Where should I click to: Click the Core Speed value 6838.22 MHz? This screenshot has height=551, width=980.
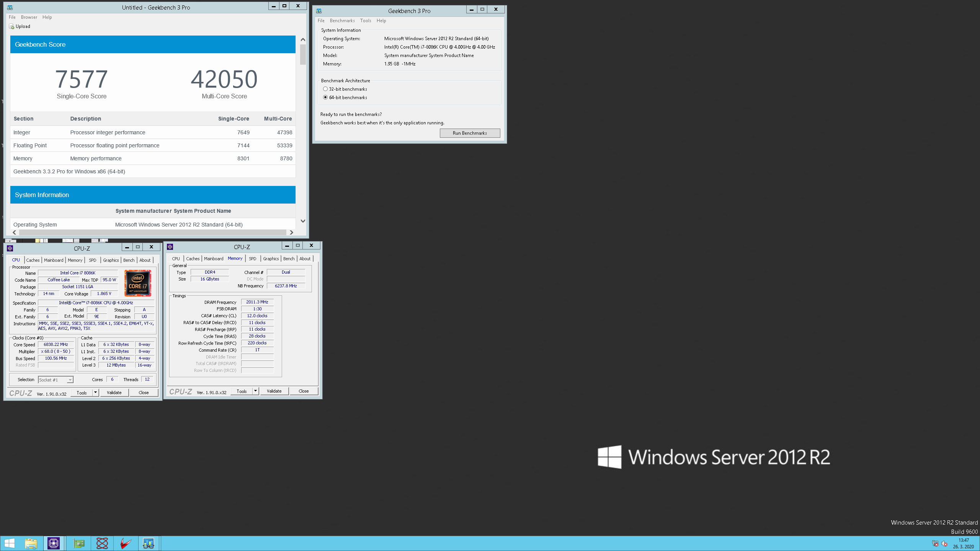56,345
